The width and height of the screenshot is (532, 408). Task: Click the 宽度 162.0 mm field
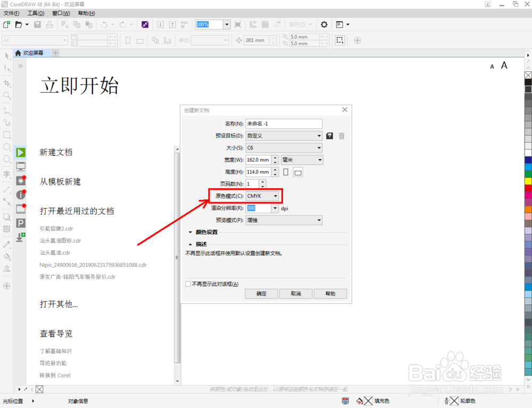pyautogui.click(x=258, y=160)
